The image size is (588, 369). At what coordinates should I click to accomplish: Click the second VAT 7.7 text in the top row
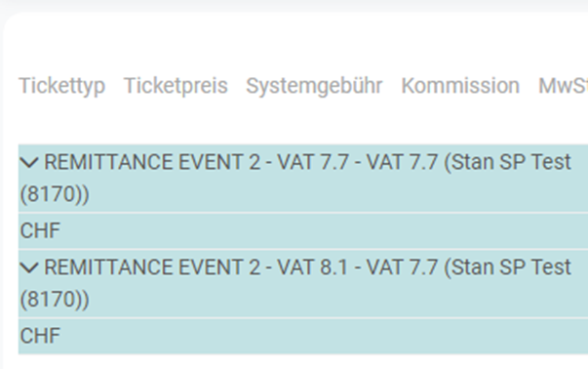(402, 162)
